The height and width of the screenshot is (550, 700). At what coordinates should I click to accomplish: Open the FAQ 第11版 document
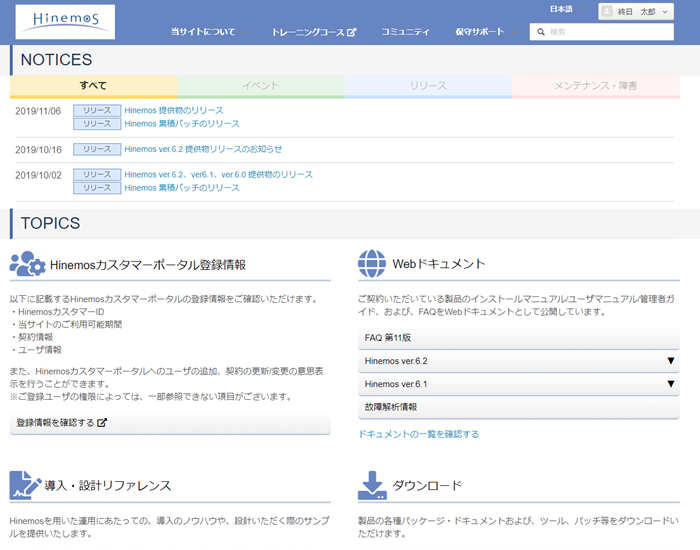click(x=518, y=338)
